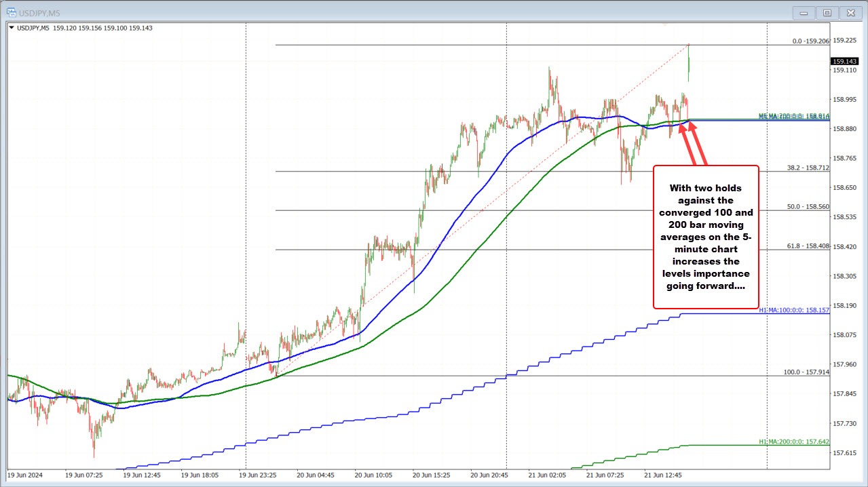Click the chart symbol icon in title bar
868x487 pixels.
(10, 12)
